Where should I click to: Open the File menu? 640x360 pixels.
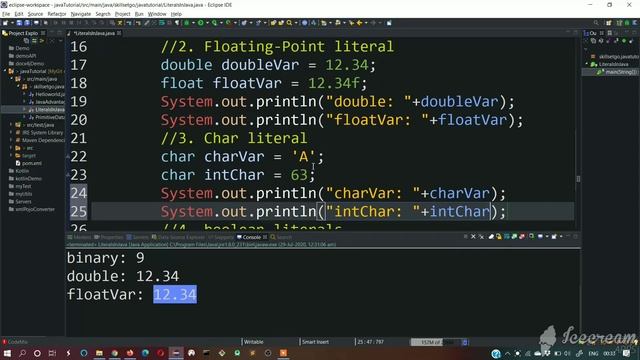(6, 14)
